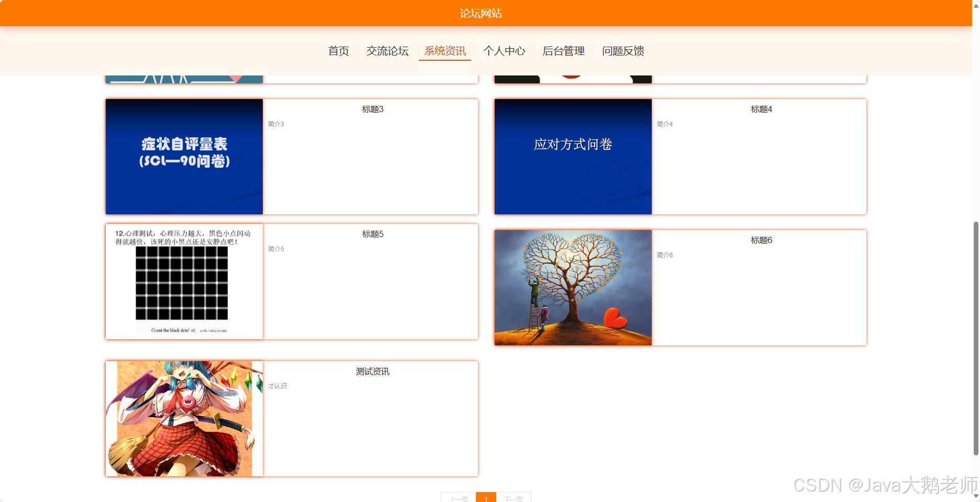980x502 pixels.
Task: Go to the 交流论坛 page
Action: (x=387, y=51)
